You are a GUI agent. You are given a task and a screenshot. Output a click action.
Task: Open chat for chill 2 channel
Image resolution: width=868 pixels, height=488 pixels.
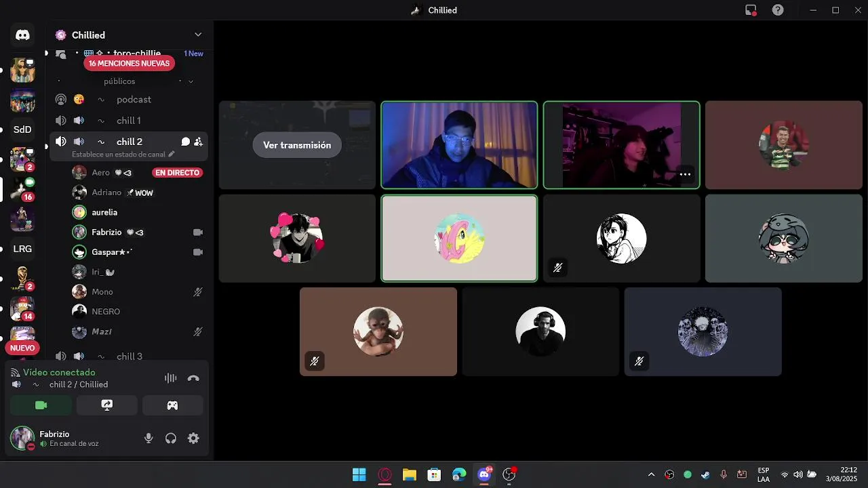(x=186, y=142)
